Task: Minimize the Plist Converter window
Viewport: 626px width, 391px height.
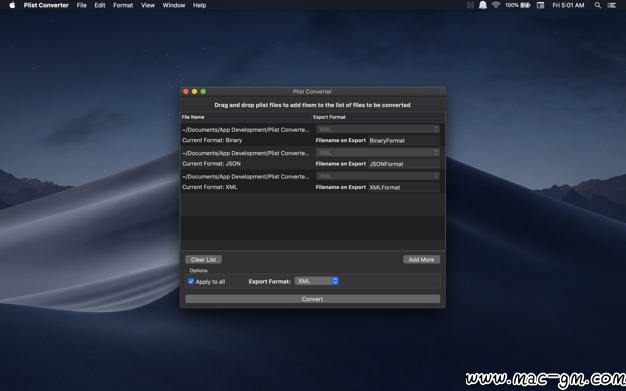Action: (x=194, y=91)
